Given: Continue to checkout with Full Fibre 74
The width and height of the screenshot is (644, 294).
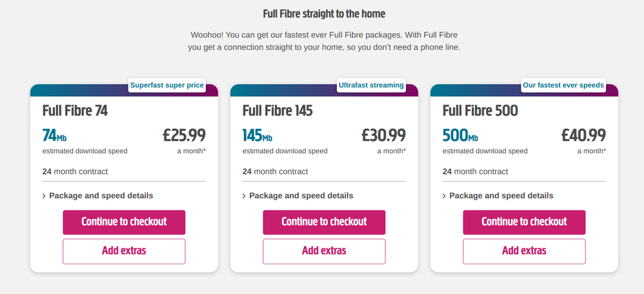Looking at the screenshot, I should pos(124,222).
